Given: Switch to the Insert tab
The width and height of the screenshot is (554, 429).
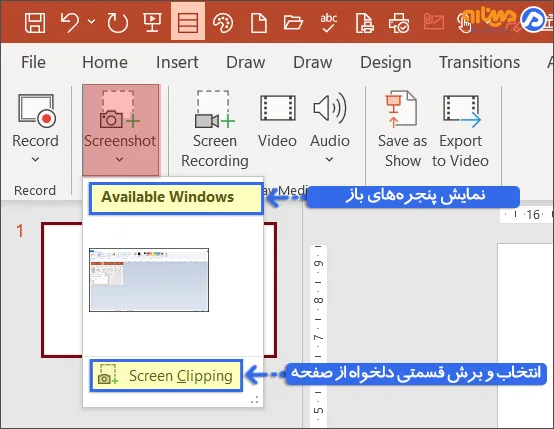Looking at the screenshot, I should (x=177, y=62).
